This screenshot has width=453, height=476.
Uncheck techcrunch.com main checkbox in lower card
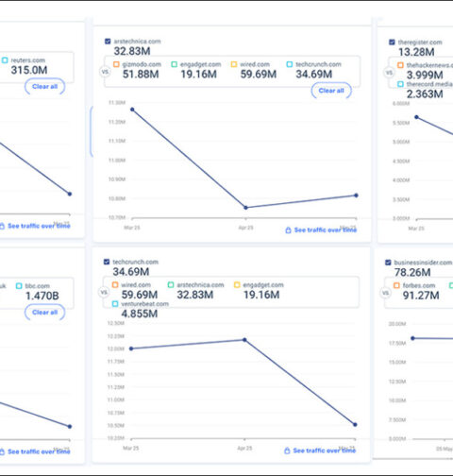[x=107, y=262]
